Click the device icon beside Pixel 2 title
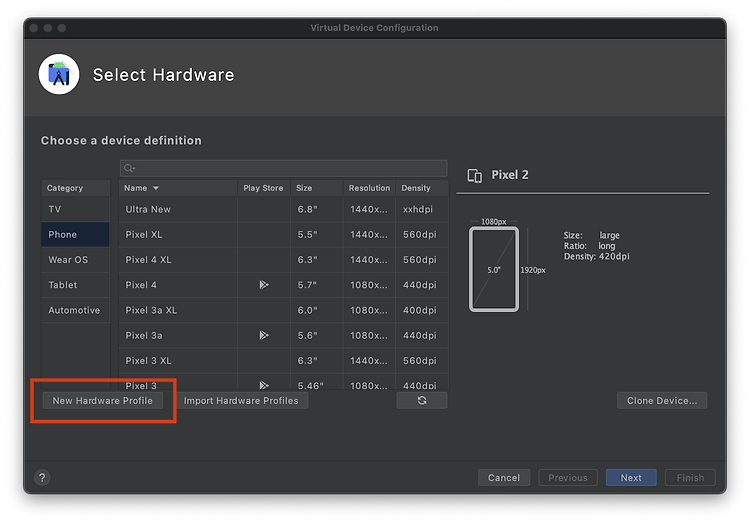The image size is (750, 523). [x=474, y=176]
